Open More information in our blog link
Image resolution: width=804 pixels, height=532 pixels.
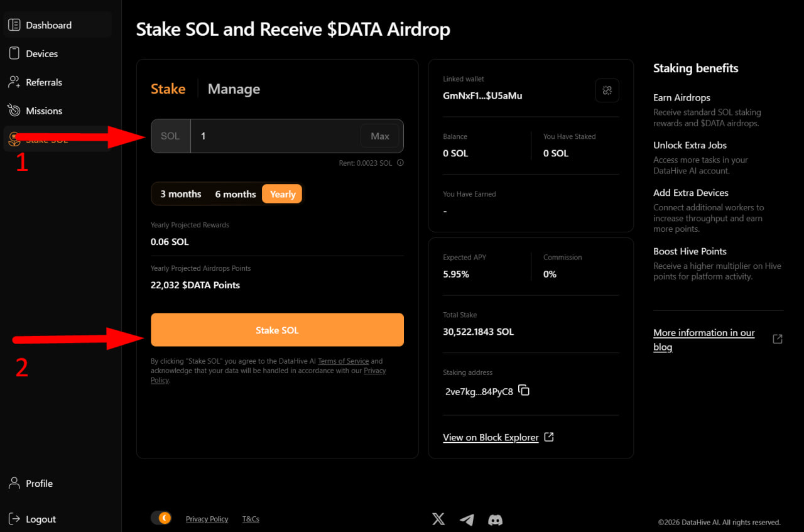[x=703, y=340]
